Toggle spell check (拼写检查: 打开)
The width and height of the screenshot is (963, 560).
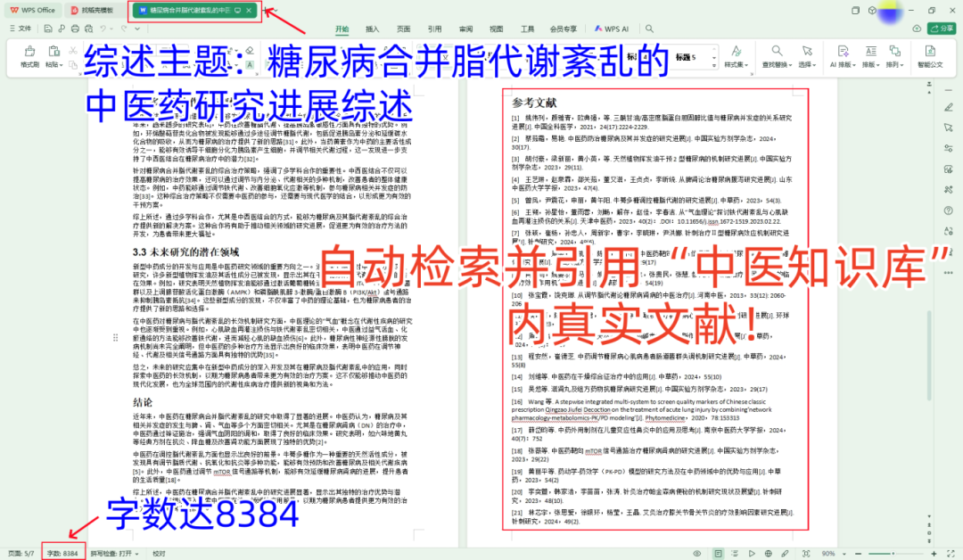114,554
